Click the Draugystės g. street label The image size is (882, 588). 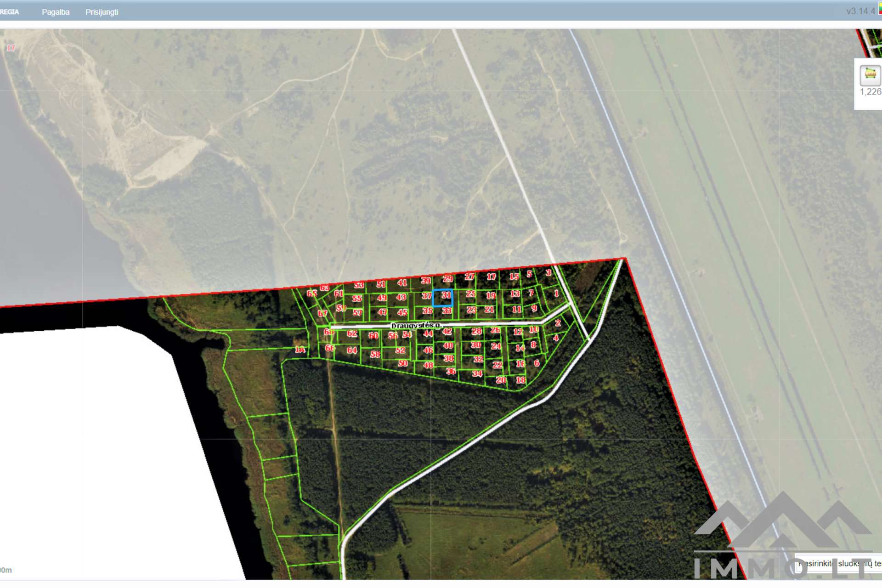point(416,325)
